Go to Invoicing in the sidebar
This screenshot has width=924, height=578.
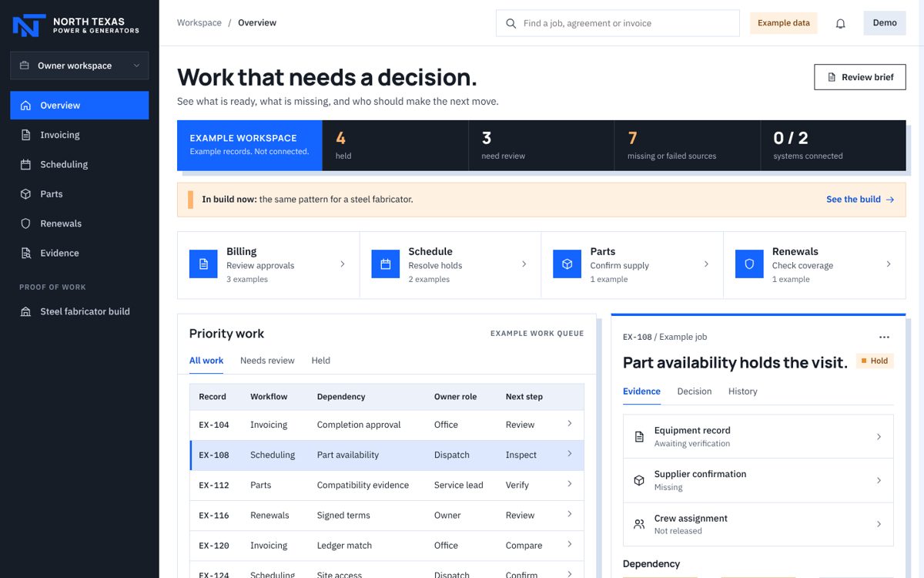[79, 135]
